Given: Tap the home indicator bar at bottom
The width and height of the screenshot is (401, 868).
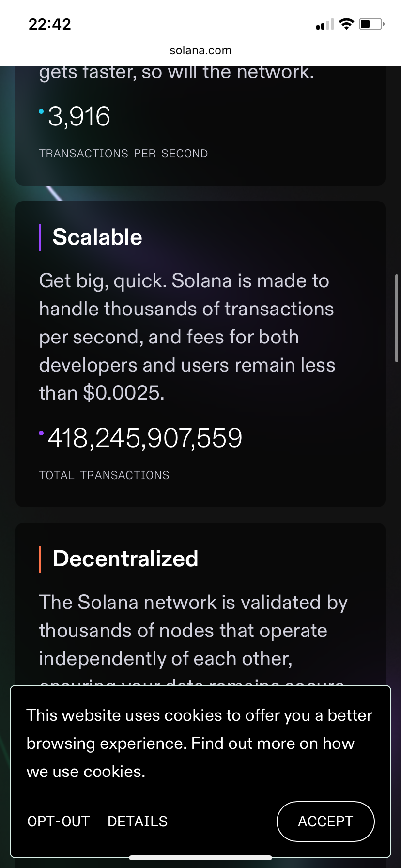Looking at the screenshot, I should click(x=200, y=857).
